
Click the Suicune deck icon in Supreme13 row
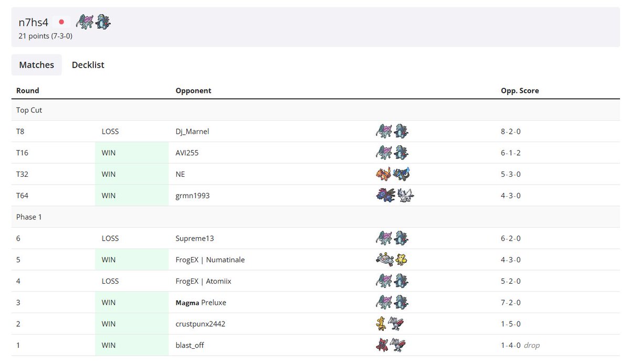tap(384, 238)
